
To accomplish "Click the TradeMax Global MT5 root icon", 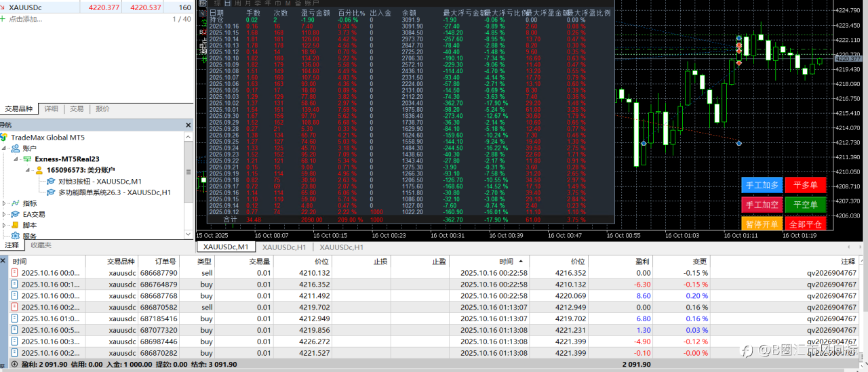I will click(x=4, y=138).
